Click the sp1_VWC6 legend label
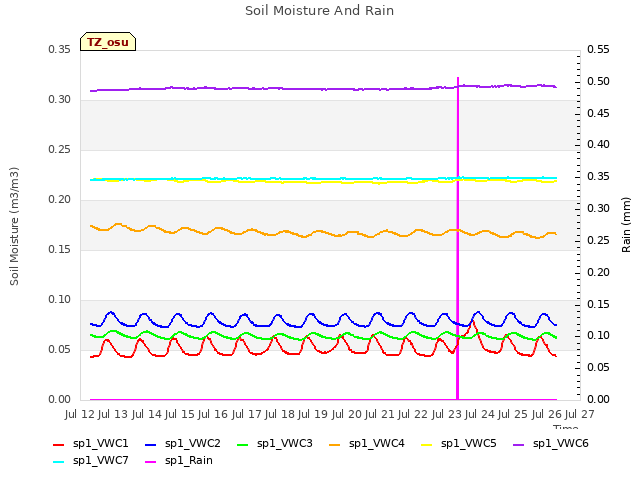 coord(560,443)
